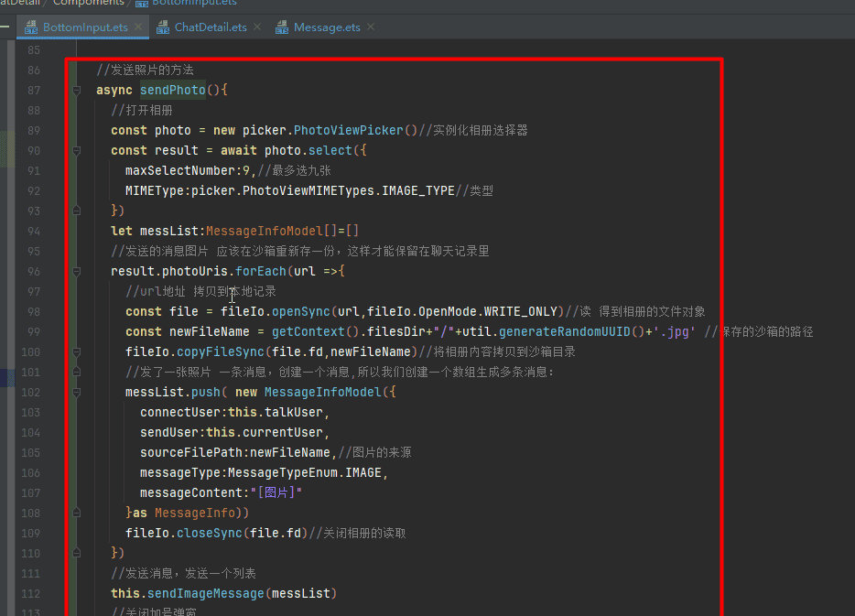Screen dimensions: 855x616
Task: Click the fold end marker at line 108
Action: (77, 513)
